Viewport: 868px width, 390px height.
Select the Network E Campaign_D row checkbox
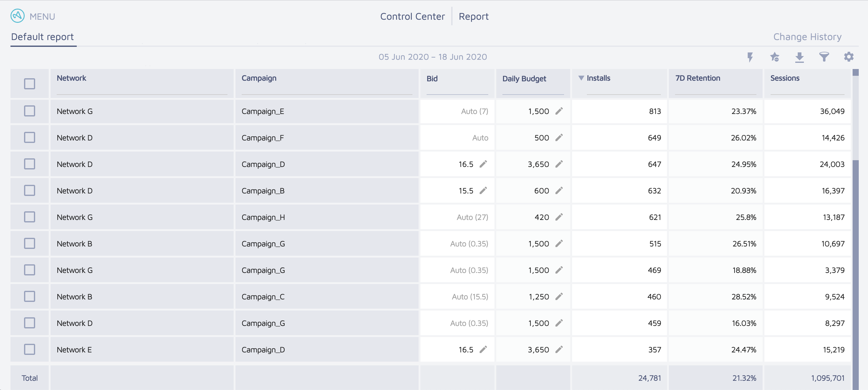tap(29, 349)
